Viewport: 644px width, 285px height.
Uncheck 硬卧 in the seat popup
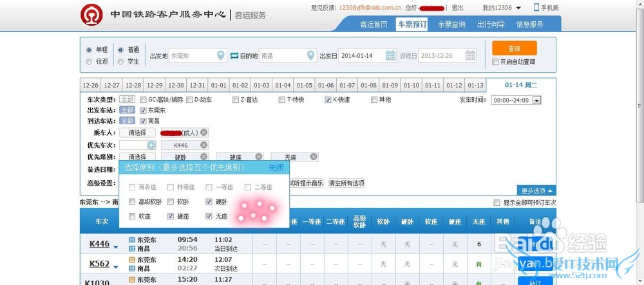pyautogui.click(x=209, y=201)
